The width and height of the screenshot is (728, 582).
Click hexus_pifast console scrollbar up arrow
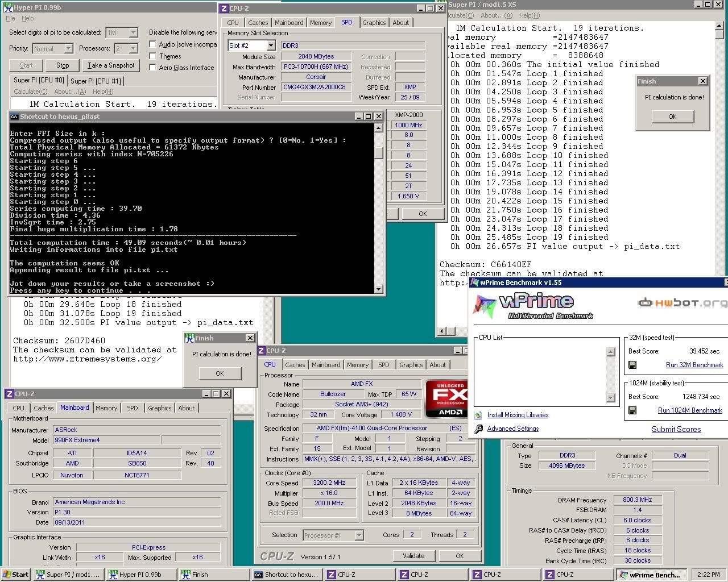[x=379, y=128]
